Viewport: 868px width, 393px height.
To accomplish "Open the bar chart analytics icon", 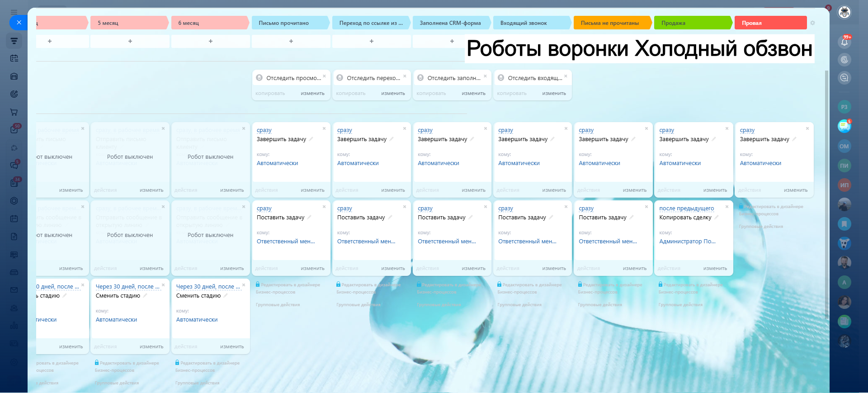I will [x=14, y=326].
